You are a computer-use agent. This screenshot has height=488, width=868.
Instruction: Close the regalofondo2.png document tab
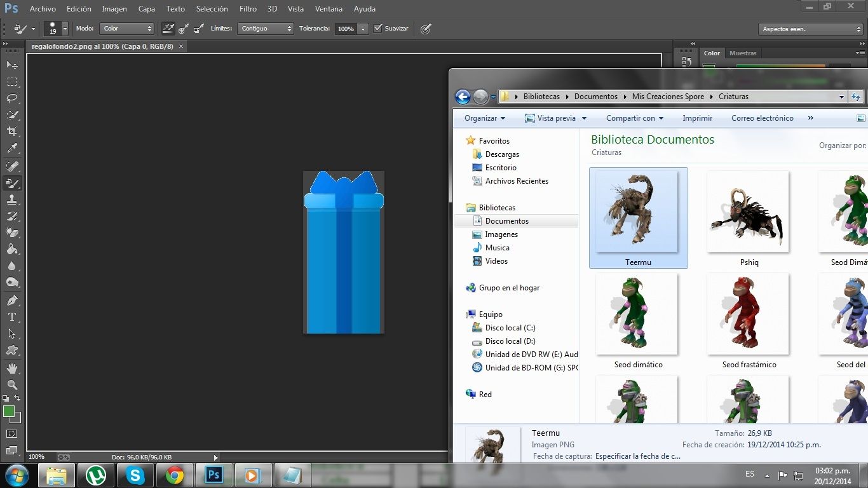[x=180, y=46]
